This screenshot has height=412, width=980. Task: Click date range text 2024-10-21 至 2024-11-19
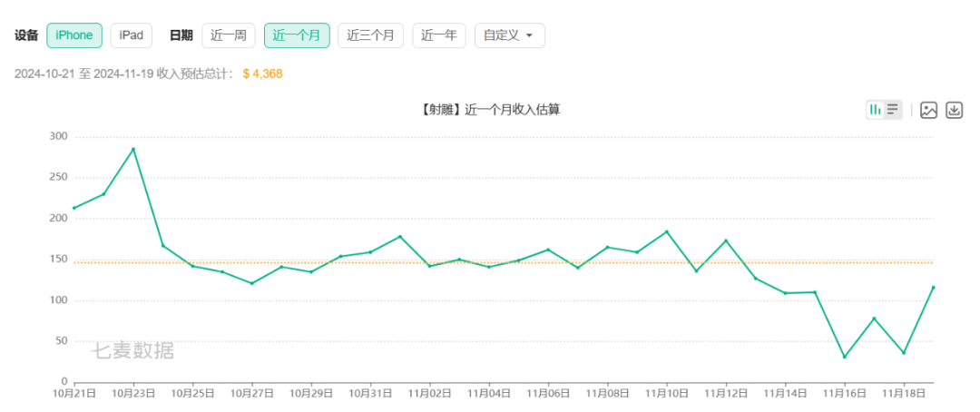84,74
